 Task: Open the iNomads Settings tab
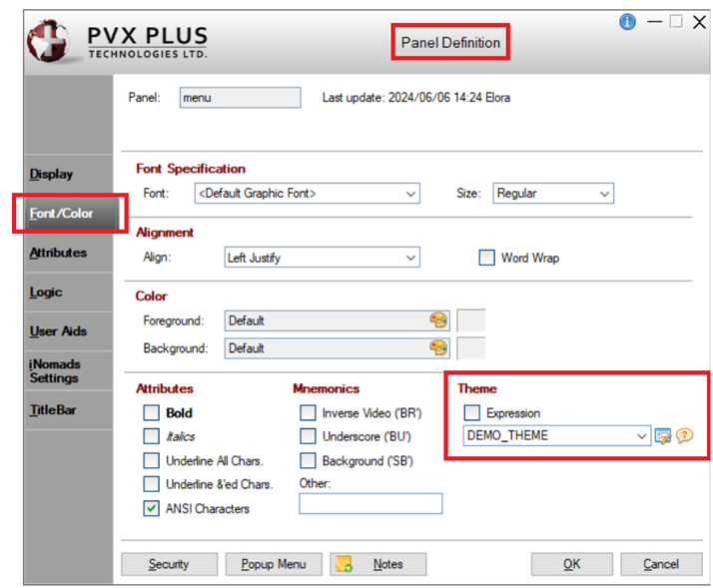tap(54, 371)
